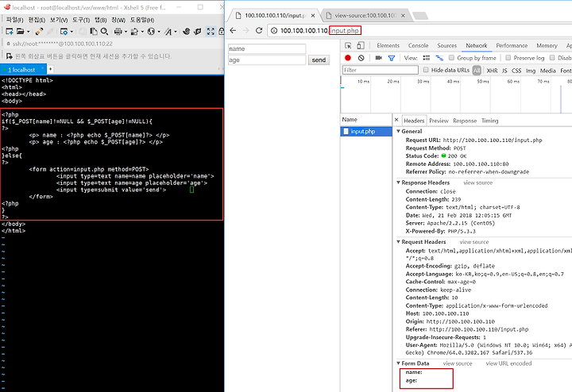Toggle waterfall overview view icon
The image size is (572, 392).
coord(439,58)
